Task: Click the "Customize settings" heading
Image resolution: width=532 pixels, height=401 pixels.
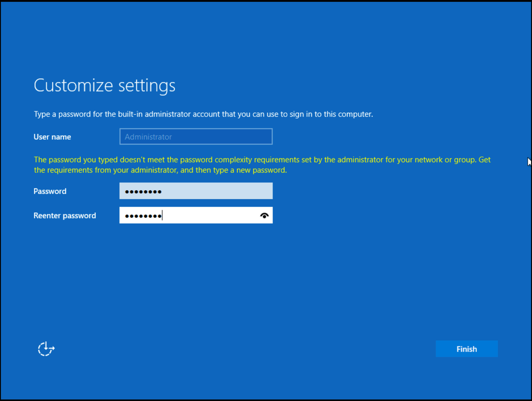Action: tap(105, 85)
